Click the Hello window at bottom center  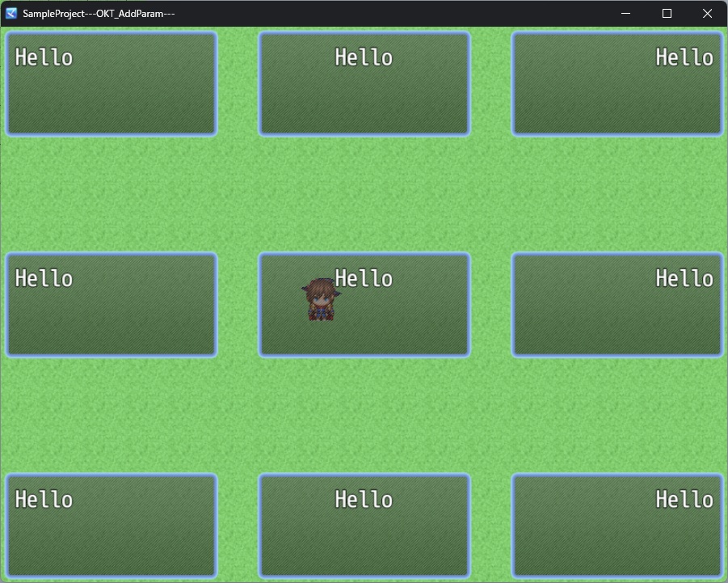pos(364,526)
